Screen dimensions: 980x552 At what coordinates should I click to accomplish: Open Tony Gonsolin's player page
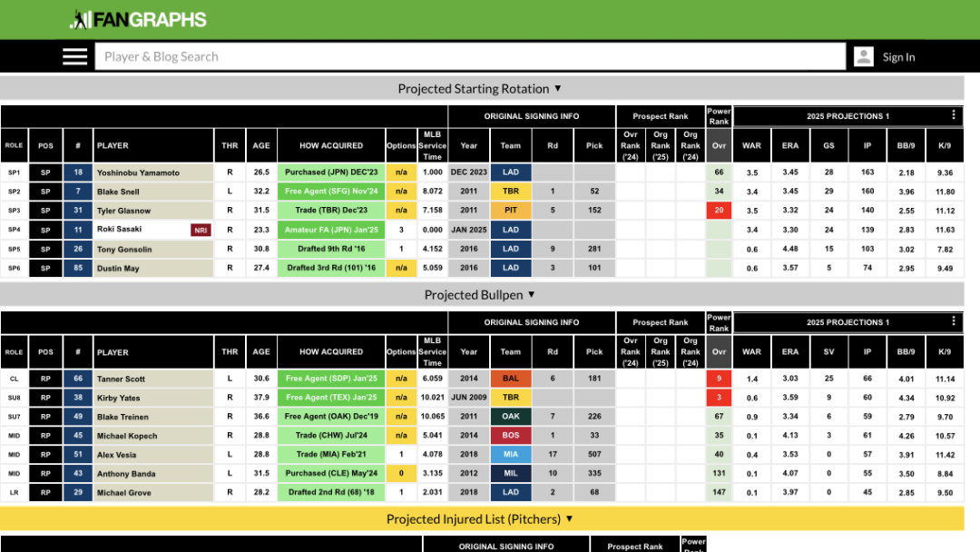124,249
